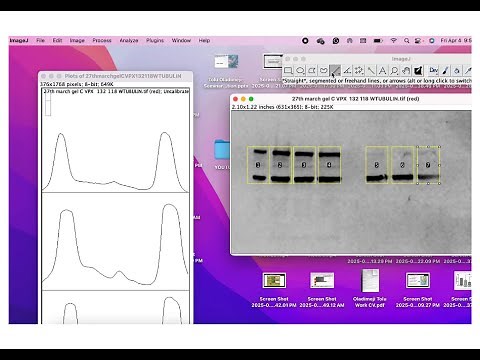Select lane 2 rectangle on the gel image
The width and height of the screenshot is (480, 360).
[x=280, y=165]
